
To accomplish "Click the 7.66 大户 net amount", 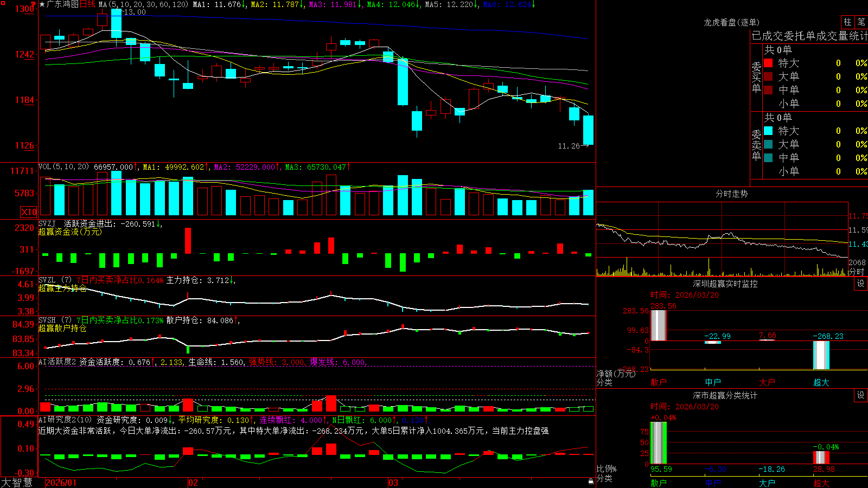I will pyautogui.click(x=768, y=336).
